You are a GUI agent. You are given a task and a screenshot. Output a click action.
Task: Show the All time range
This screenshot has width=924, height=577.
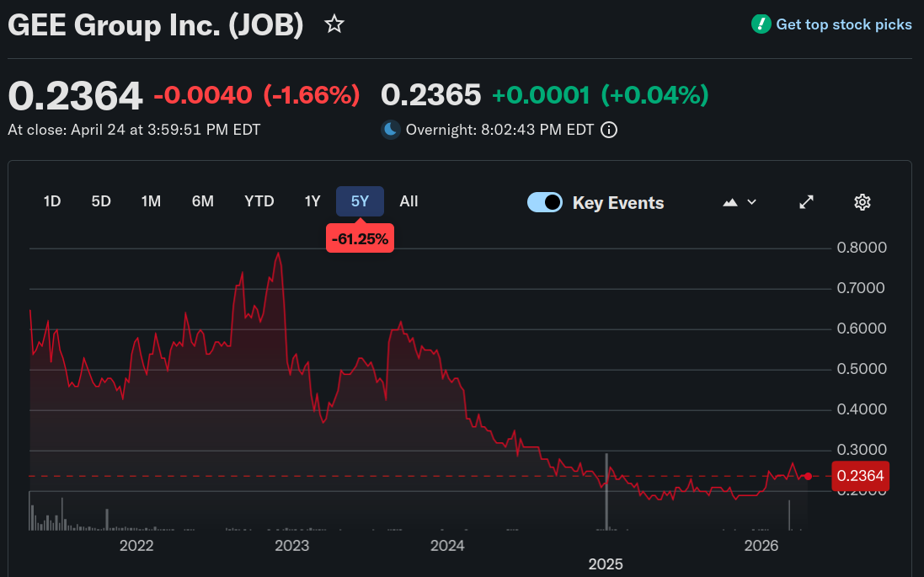pos(409,201)
